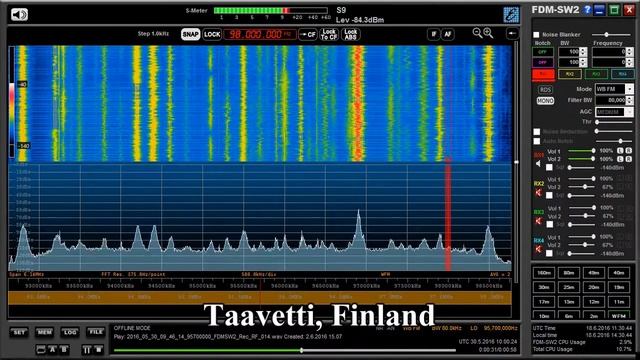
Task: Click the Filter BW stepper arrows
Action: [x=630, y=100]
